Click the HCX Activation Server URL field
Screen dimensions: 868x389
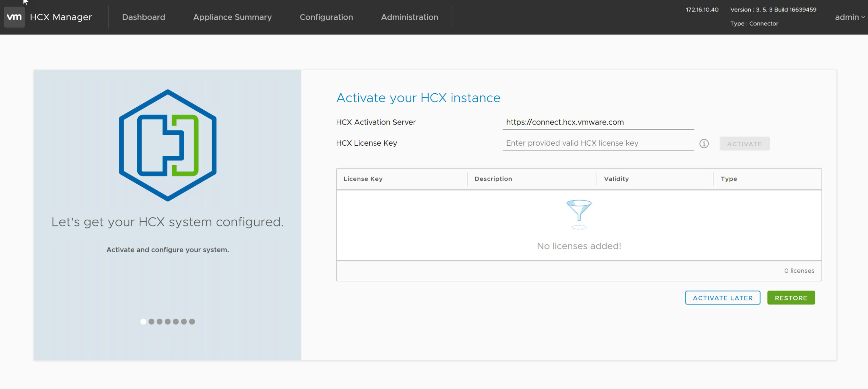[x=598, y=122]
